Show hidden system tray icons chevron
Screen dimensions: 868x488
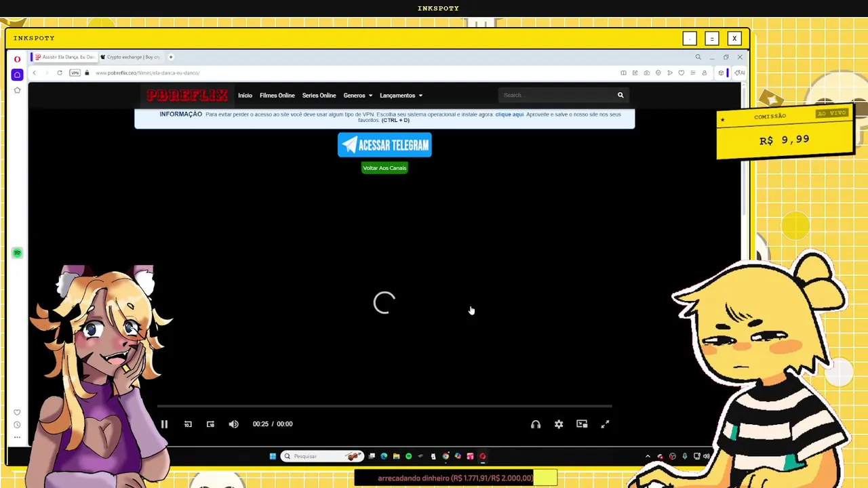coord(648,456)
